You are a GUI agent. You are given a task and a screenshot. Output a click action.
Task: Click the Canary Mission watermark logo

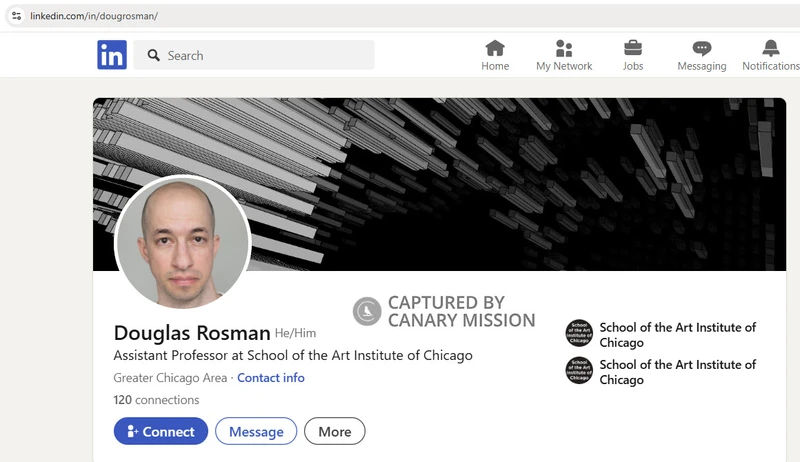coord(367,311)
